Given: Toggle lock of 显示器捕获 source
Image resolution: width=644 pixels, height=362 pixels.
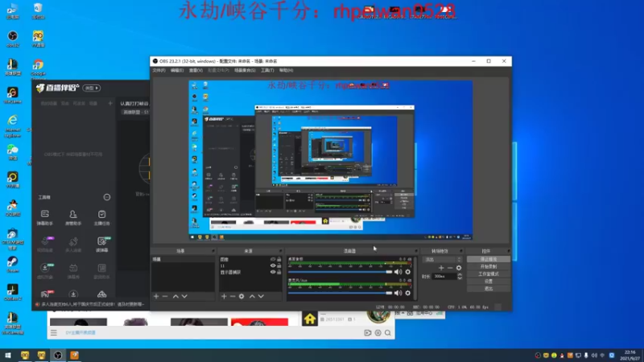Looking at the screenshot, I should (279, 272).
